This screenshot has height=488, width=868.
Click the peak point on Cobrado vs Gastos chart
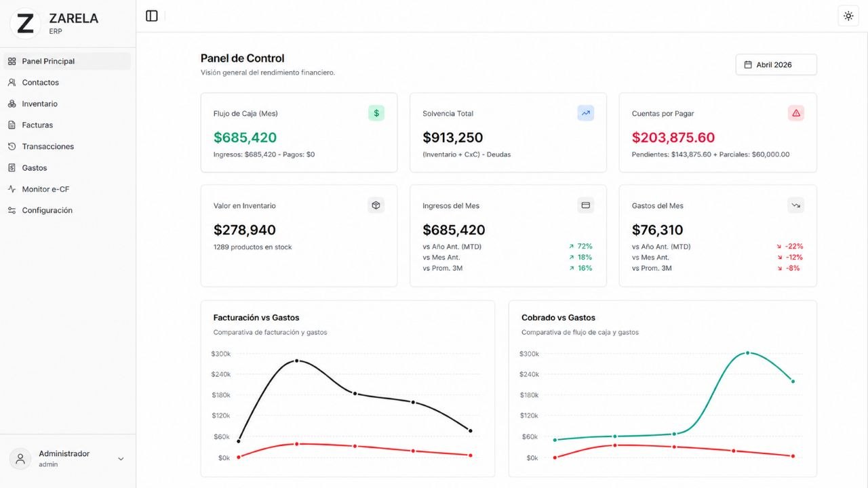click(747, 352)
